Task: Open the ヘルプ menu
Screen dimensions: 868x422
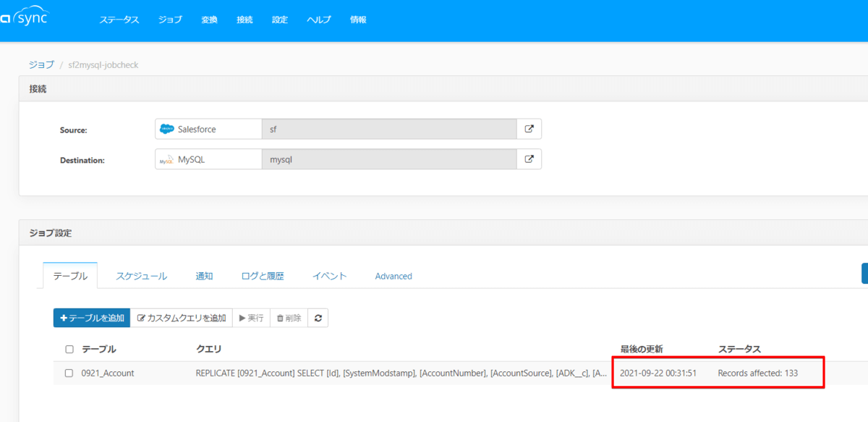Action: 319,20
